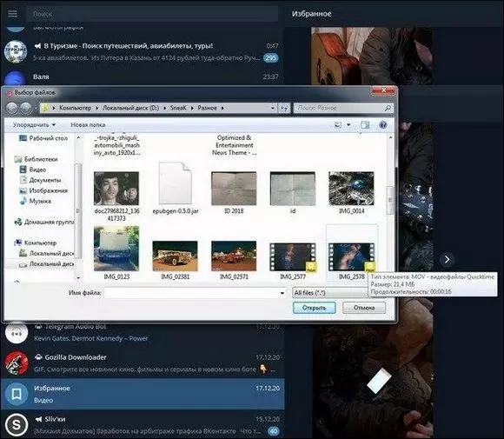Click the Открыть button
This screenshot has height=439, width=504.
coord(315,308)
